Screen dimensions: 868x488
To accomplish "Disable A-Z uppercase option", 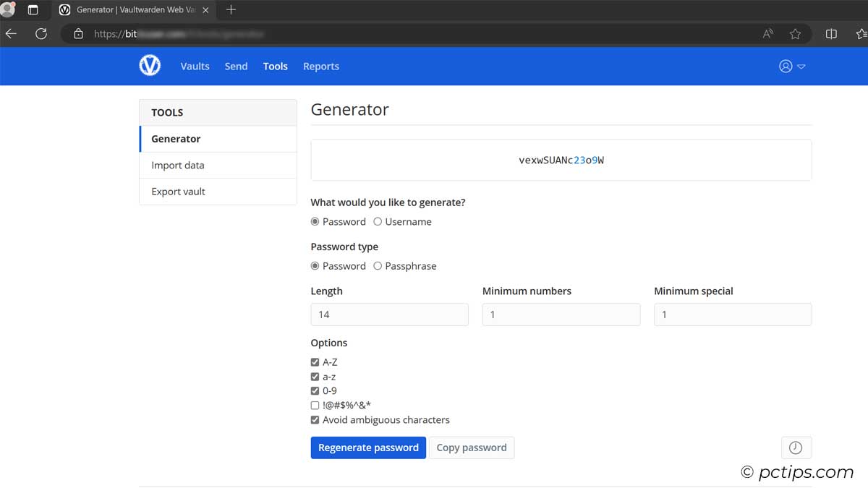I will [315, 362].
